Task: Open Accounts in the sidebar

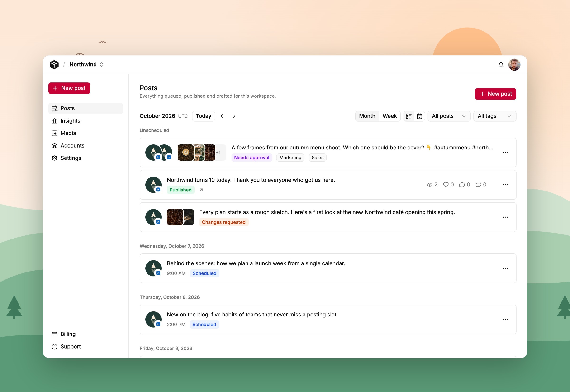Action: [85, 146]
